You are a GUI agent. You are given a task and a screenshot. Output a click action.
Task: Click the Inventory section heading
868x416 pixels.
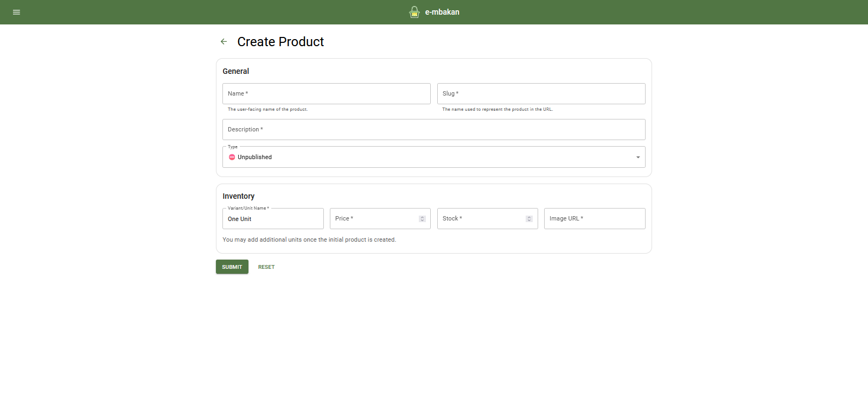(238, 196)
